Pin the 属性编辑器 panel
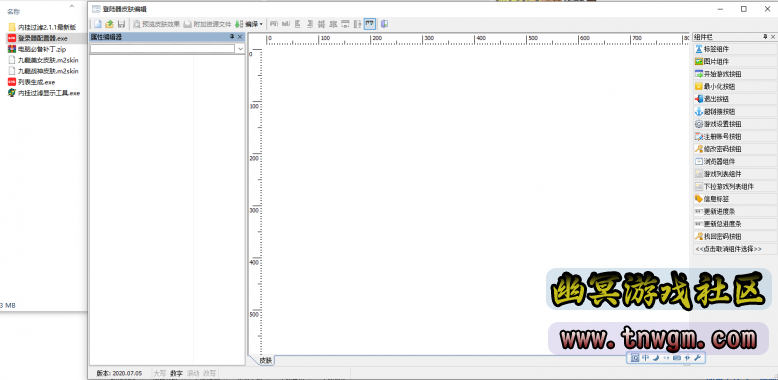Viewport: 778px width, 380px height. click(232, 37)
